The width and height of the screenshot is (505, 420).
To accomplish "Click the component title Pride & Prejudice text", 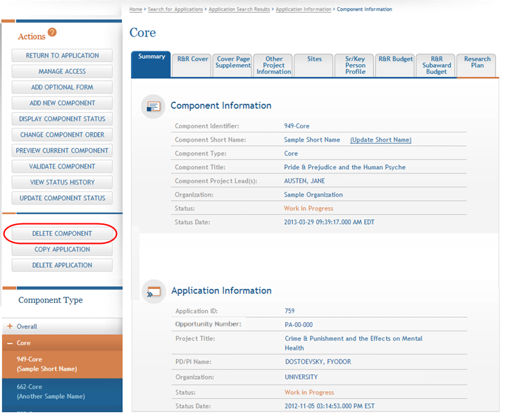I will (x=344, y=167).
